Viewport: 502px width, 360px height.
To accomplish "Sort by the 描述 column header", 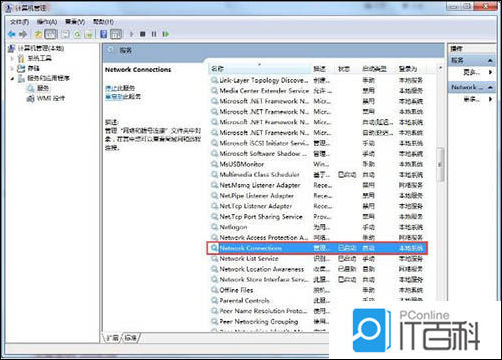I will [323, 69].
